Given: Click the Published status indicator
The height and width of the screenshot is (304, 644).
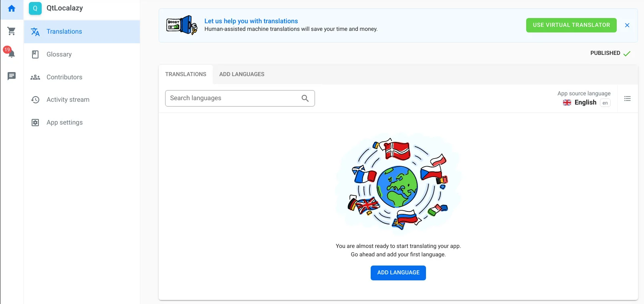Looking at the screenshot, I should [610, 53].
